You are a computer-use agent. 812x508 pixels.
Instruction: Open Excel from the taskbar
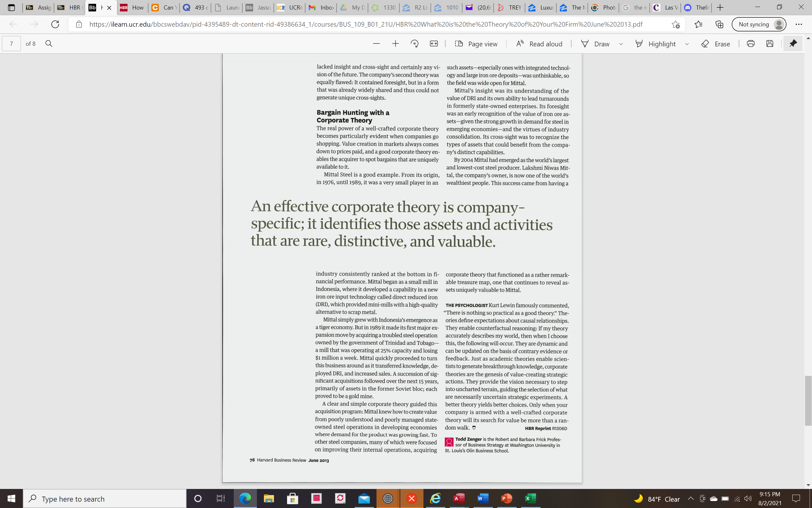pos(530,498)
